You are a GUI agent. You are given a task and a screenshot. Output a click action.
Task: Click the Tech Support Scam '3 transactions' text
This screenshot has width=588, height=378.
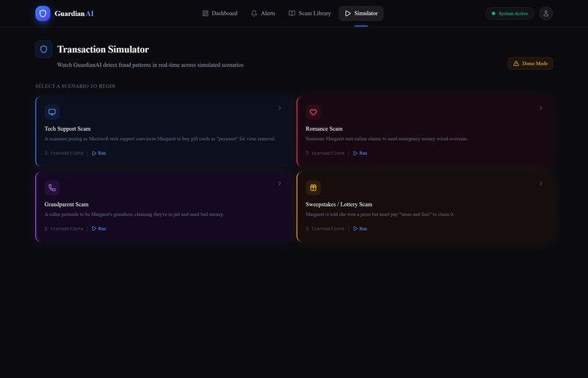pyautogui.click(x=63, y=153)
